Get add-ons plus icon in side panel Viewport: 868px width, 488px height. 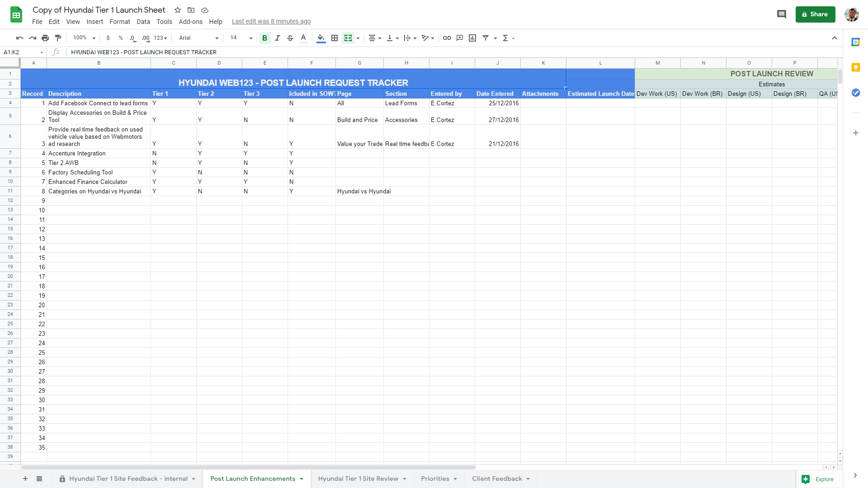point(855,133)
